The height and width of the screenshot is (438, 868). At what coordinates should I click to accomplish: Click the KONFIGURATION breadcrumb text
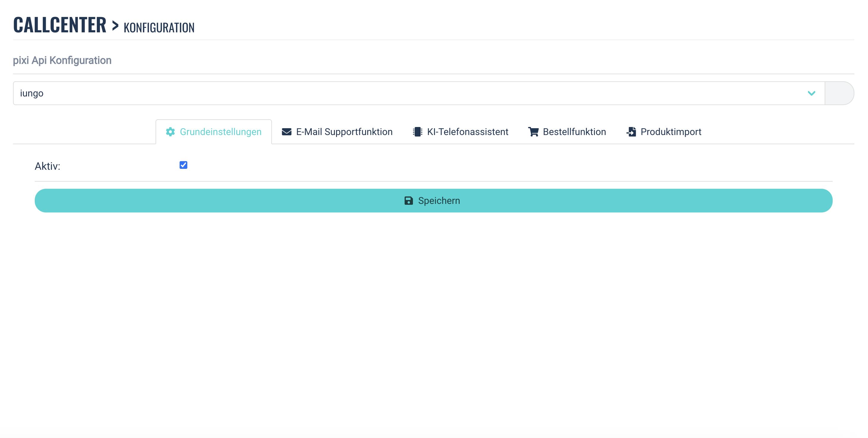point(159,28)
